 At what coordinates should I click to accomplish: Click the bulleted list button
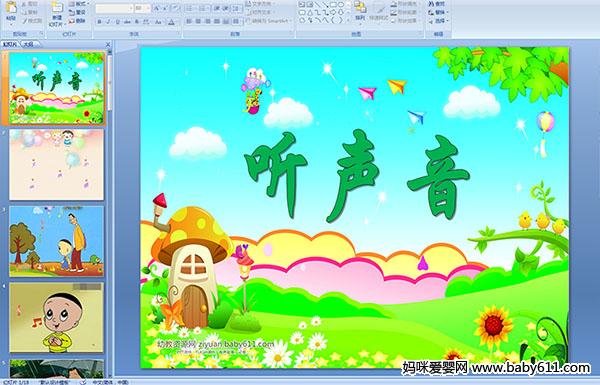(x=190, y=8)
